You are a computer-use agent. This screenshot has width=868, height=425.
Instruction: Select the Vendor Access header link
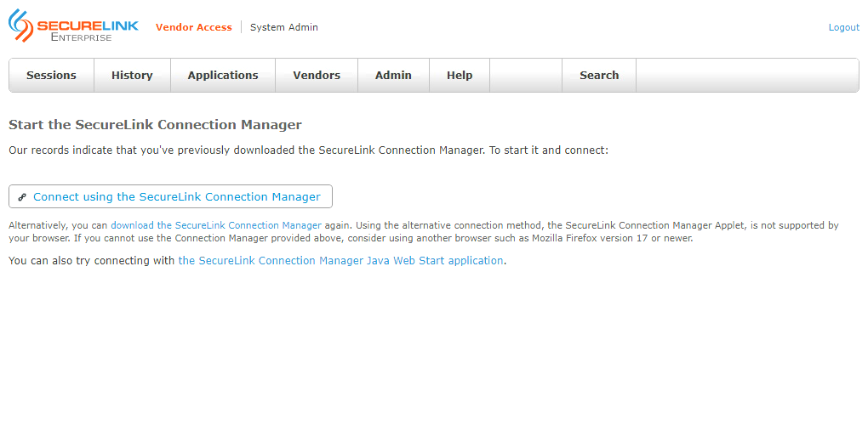pos(193,27)
